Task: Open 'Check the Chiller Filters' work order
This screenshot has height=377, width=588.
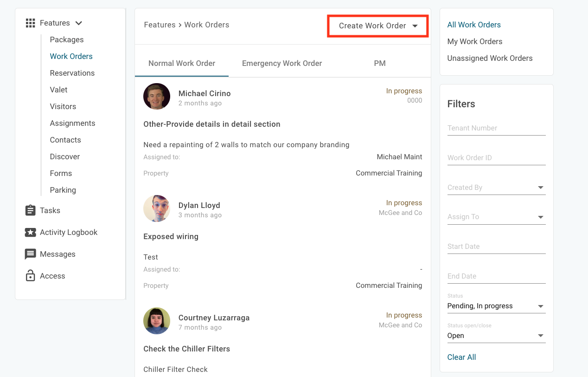Action: [186, 349]
